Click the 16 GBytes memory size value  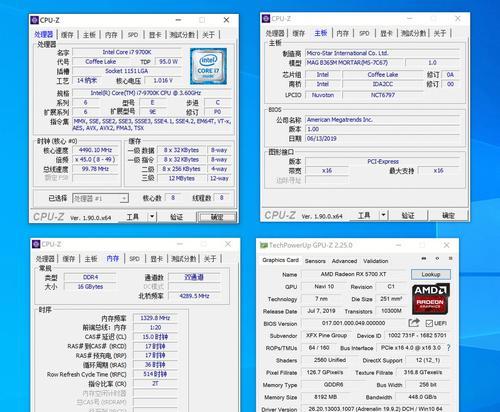tap(90, 286)
